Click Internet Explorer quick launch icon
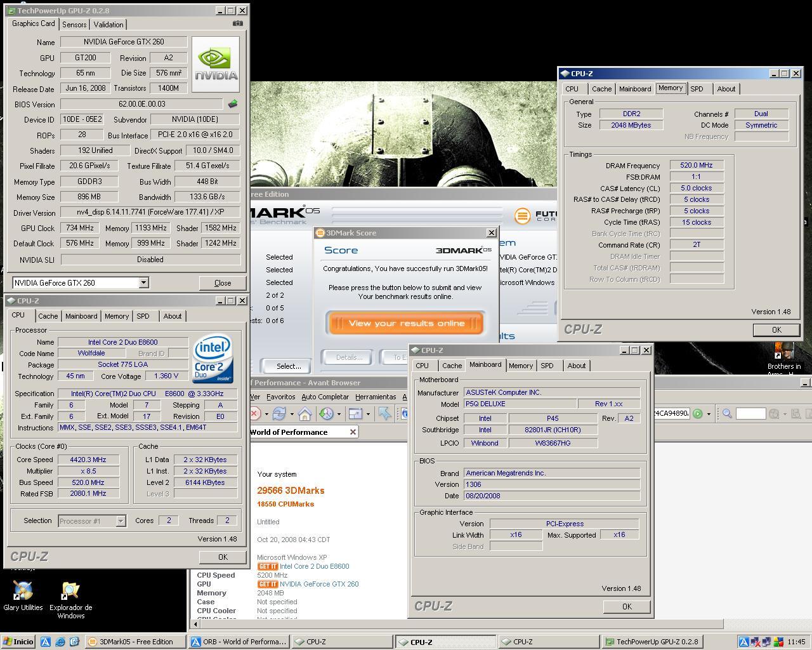Screen dimensions: 812x650 [x=60, y=642]
